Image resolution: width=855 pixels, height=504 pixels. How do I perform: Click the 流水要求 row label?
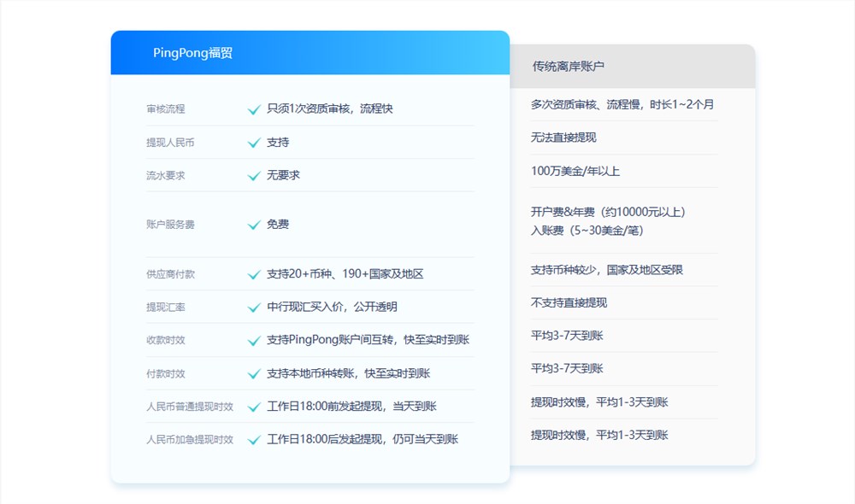166,175
